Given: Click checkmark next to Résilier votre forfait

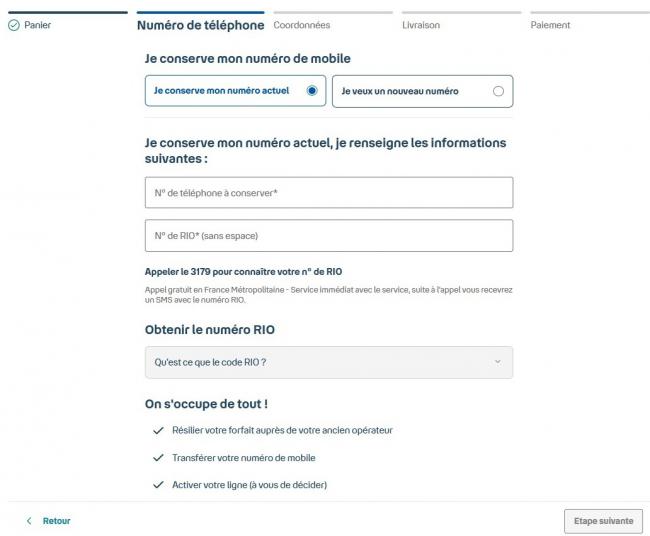Looking at the screenshot, I should pos(158,431).
